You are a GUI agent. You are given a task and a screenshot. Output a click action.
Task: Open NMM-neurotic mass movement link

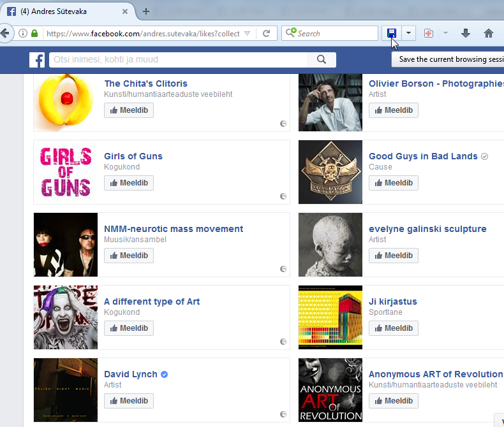174,229
